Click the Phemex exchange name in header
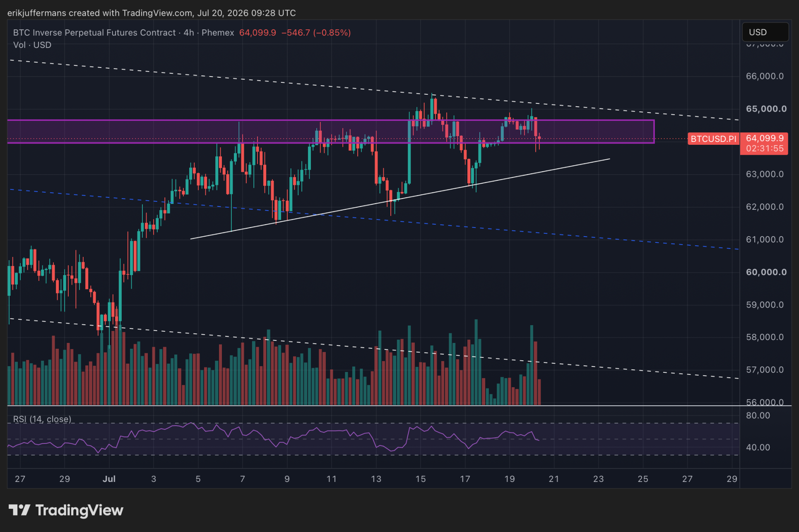 [x=218, y=33]
